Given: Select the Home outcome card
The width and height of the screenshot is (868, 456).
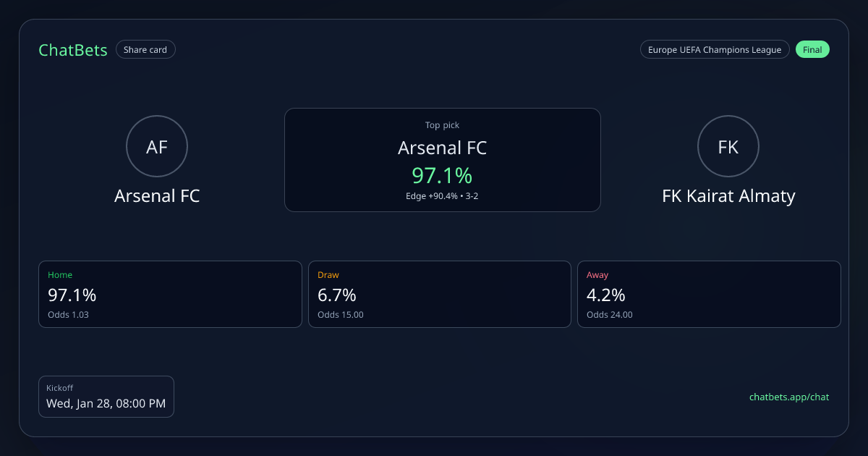Looking at the screenshot, I should tap(170, 294).
